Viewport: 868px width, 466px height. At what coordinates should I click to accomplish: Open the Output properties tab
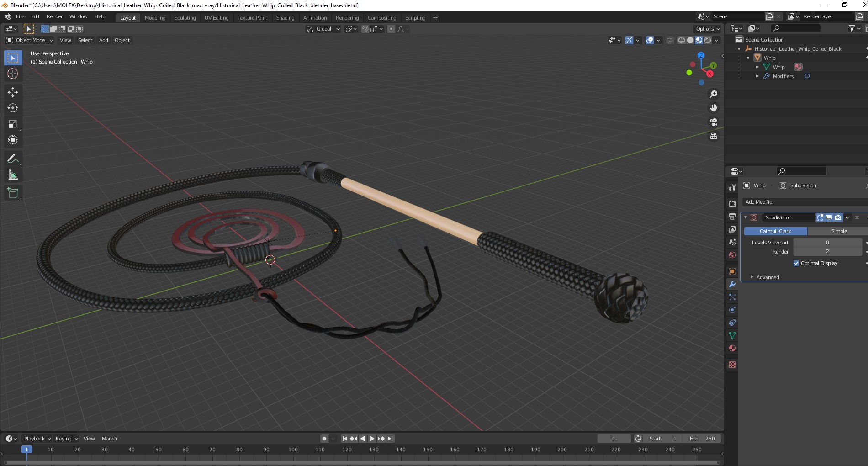point(732,216)
